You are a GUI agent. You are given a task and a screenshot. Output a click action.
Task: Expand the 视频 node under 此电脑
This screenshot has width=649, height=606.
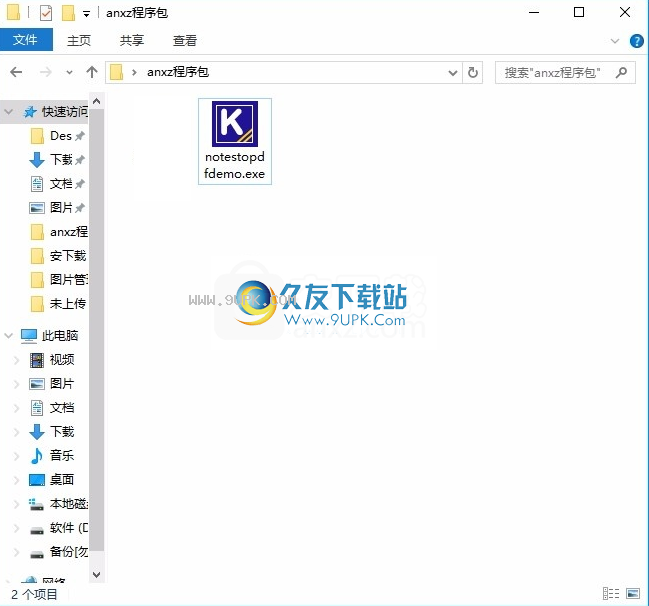tap(17, 360)
